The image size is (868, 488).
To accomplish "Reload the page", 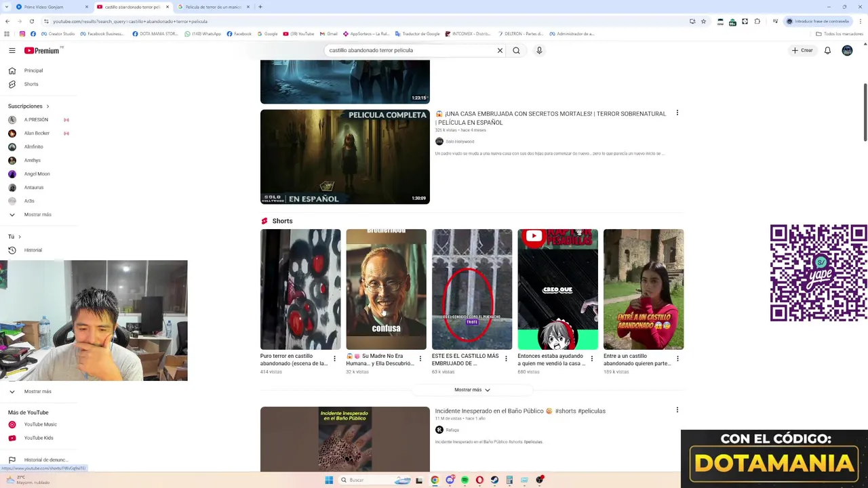I will point(33,21).
